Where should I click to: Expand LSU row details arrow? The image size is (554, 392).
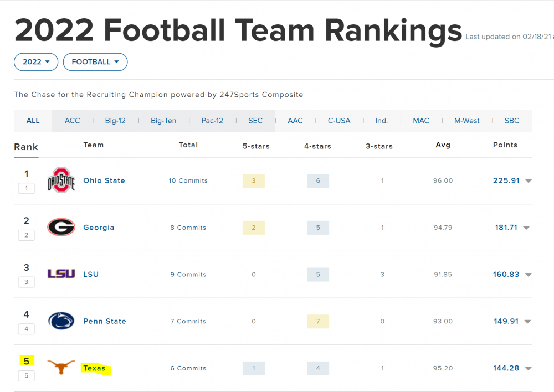[529, 275]
